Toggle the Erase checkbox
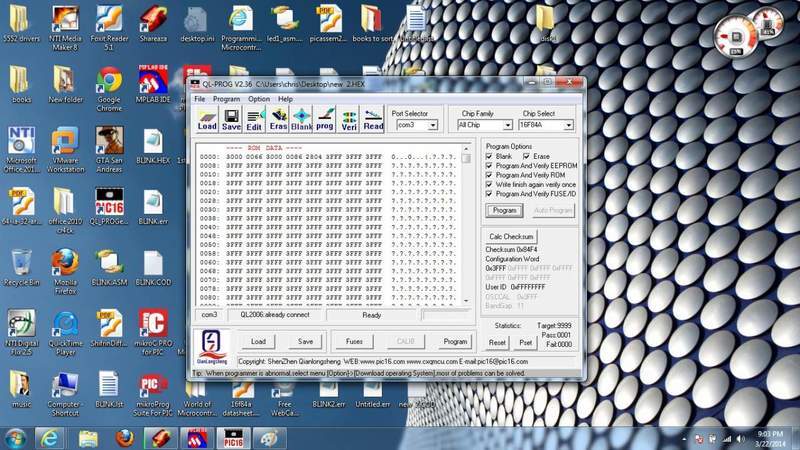800x450 pixels. 527,157
